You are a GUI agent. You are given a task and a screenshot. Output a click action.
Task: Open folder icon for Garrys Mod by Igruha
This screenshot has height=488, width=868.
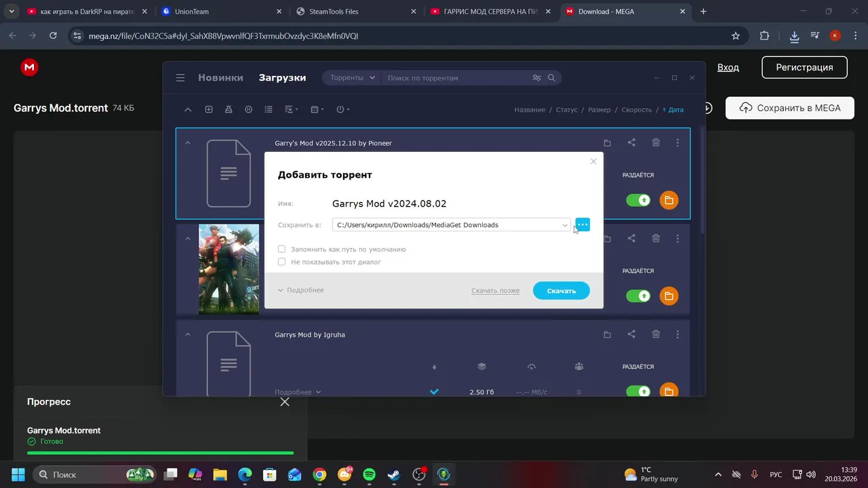click(607, 334)
